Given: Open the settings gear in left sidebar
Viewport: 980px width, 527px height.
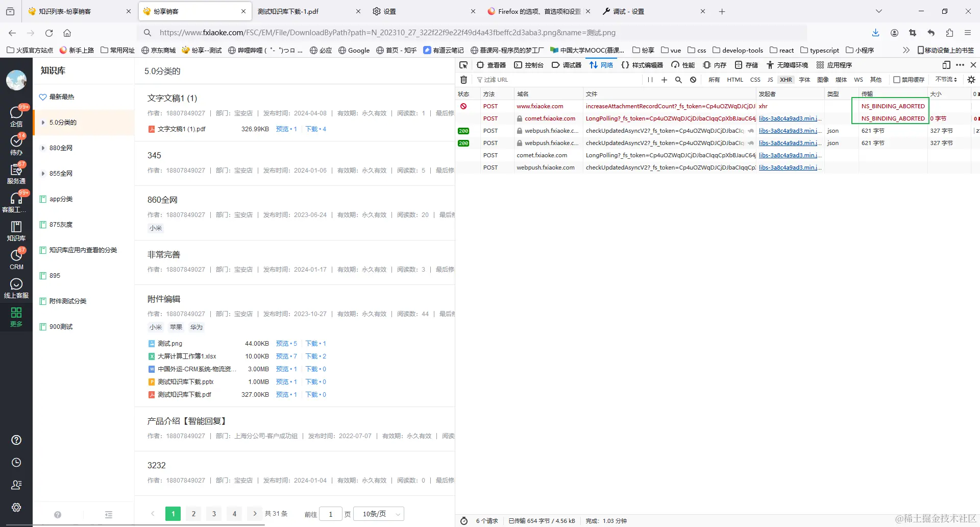Looking at the screenshot, I should 16,507.
